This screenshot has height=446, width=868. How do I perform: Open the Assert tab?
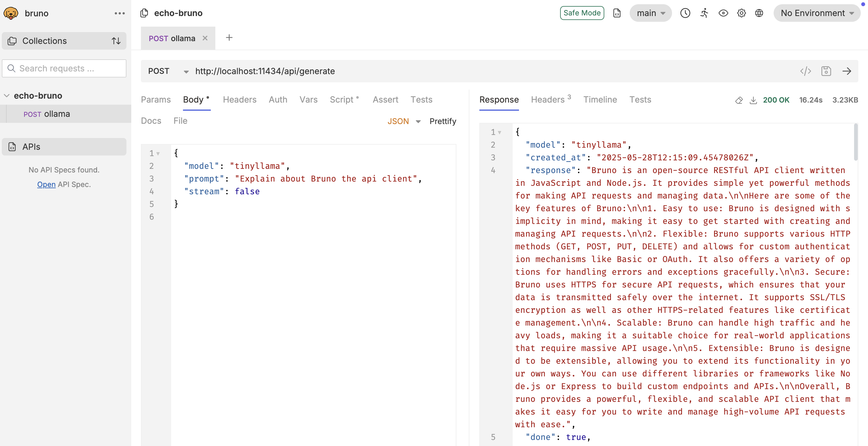[x=386, y=100]
